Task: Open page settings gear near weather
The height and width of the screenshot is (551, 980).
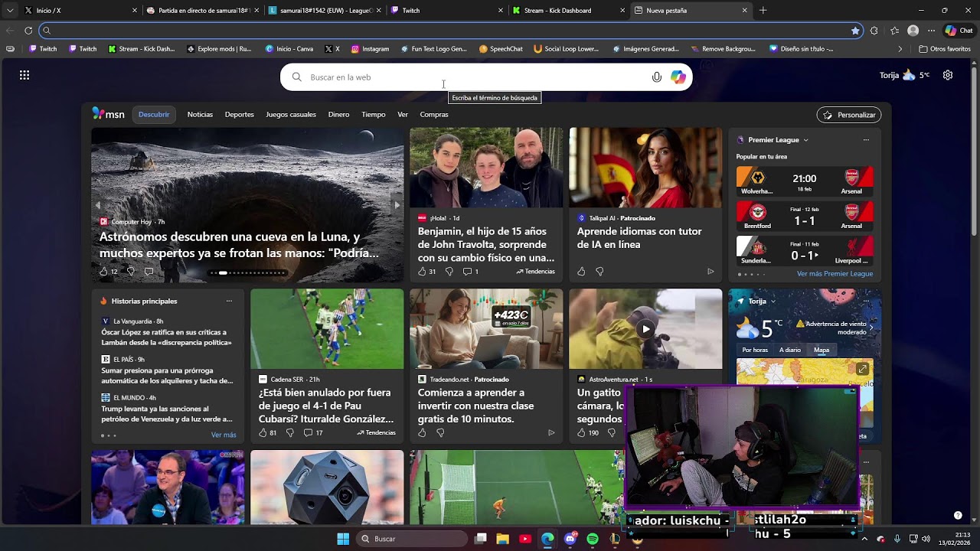Action: tap(948, 75)
